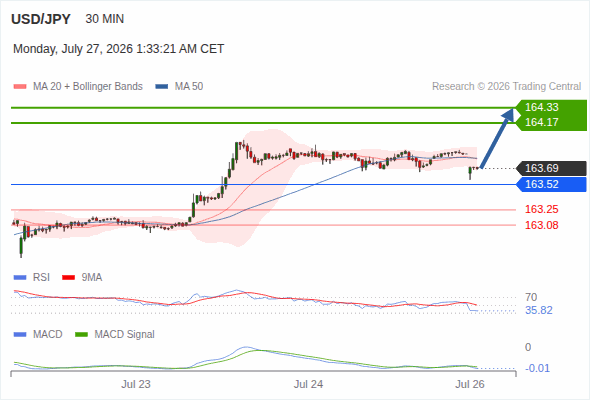Click the USD/JPY chart title
Screen dimensions: 590x400
(x=41, y=19)
